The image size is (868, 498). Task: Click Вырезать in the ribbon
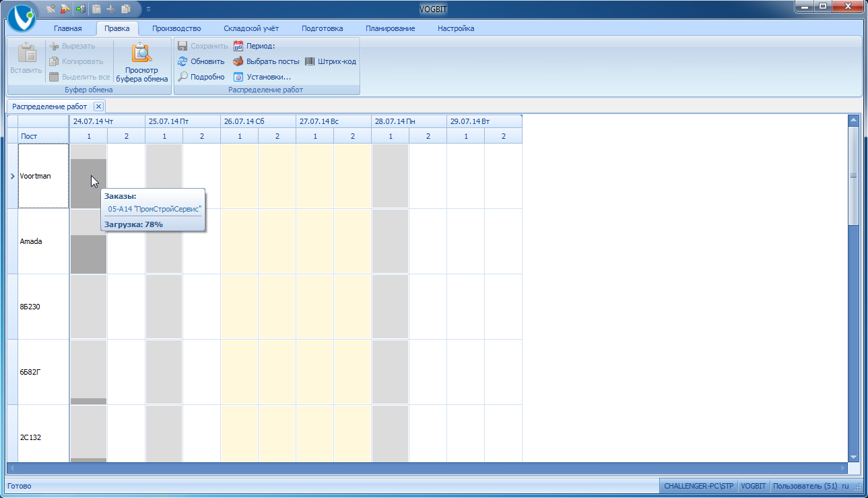[x=72, y=46]
